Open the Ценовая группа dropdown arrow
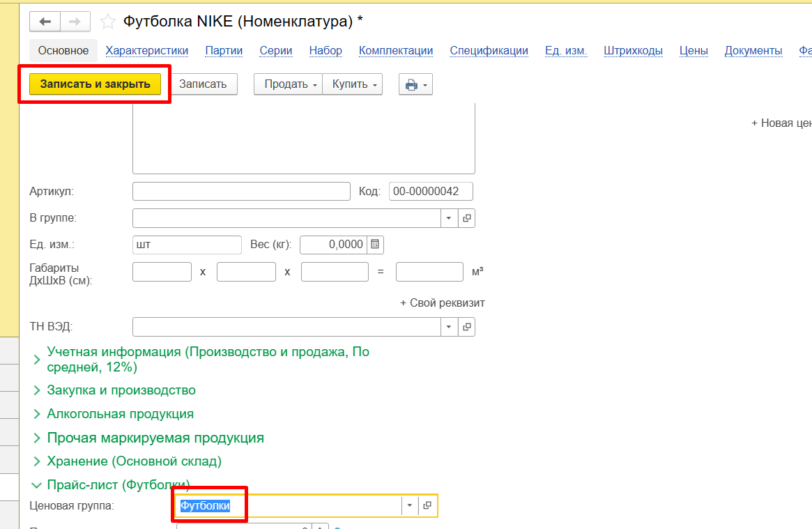Viewport: 812px width, 529px height. click(x=410, y=506)
